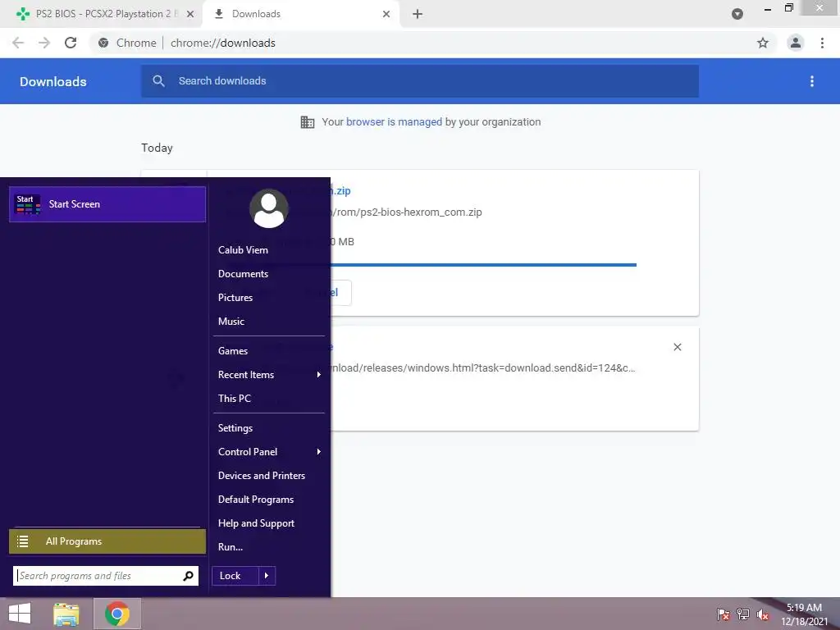
Task: Click the Today date heading
Action: tap(157, 148)
